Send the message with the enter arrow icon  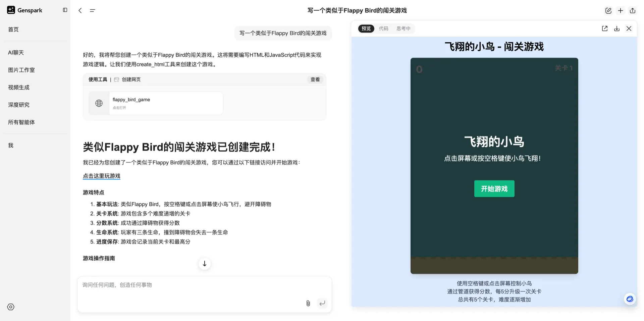322,303
